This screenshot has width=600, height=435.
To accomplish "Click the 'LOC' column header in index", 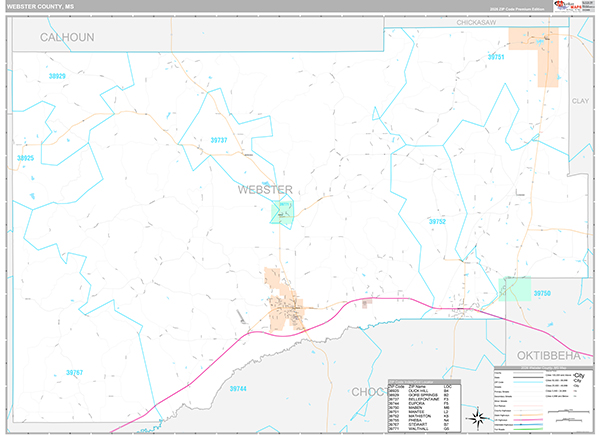I will click(448, 387).
